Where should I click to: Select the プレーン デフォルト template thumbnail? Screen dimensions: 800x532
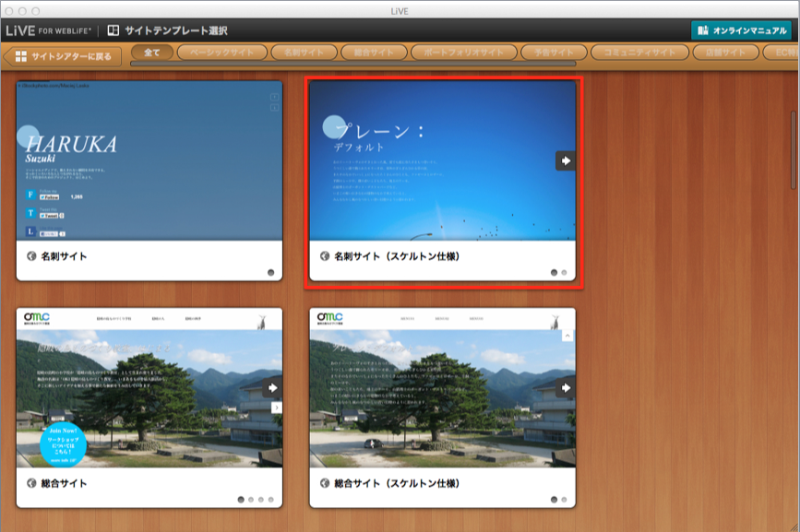pos(442,160)
